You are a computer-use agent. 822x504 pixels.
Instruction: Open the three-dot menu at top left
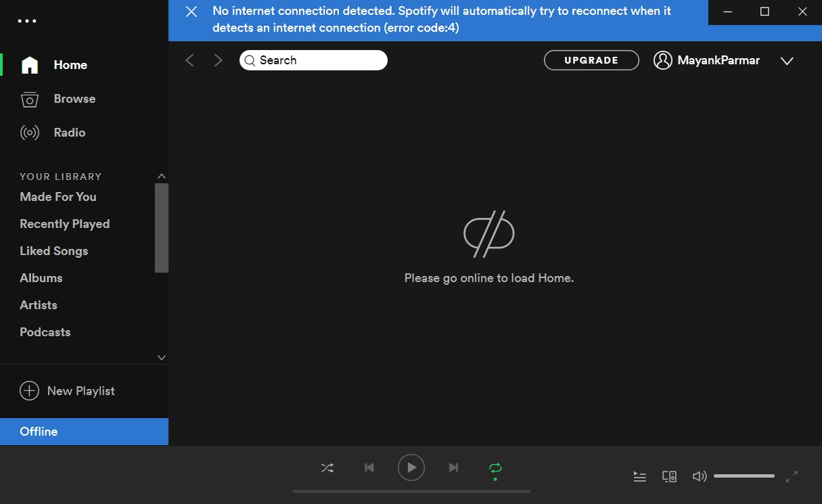(x=27, y=21)
